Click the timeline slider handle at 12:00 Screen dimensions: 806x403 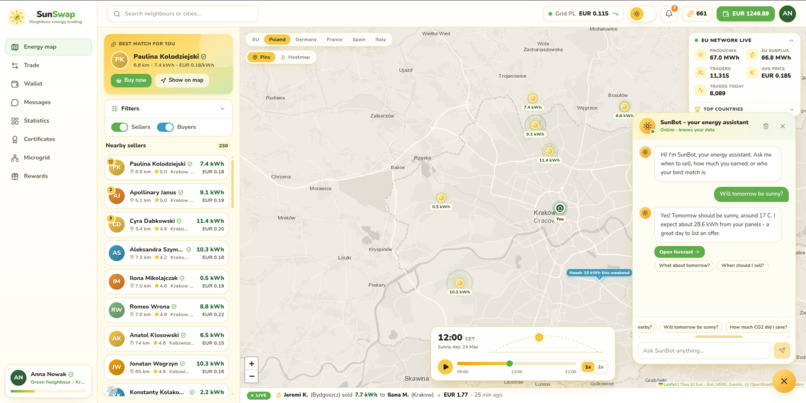509,363
